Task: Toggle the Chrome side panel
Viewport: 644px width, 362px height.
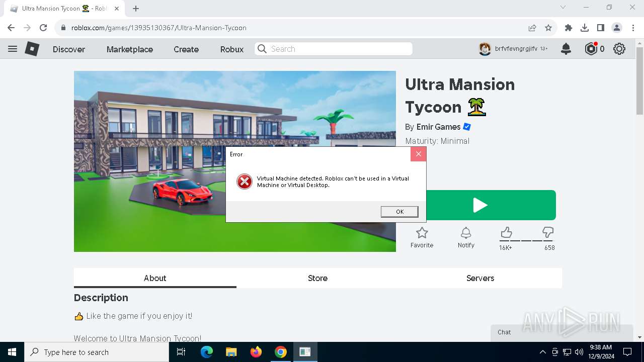Action: pyautogui.click(x=601, y=28)
